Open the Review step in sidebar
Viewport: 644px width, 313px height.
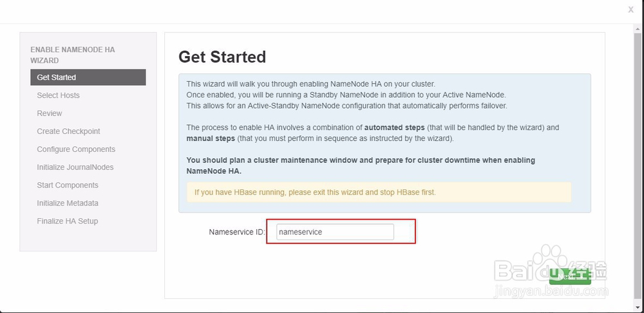coord(50,113)
